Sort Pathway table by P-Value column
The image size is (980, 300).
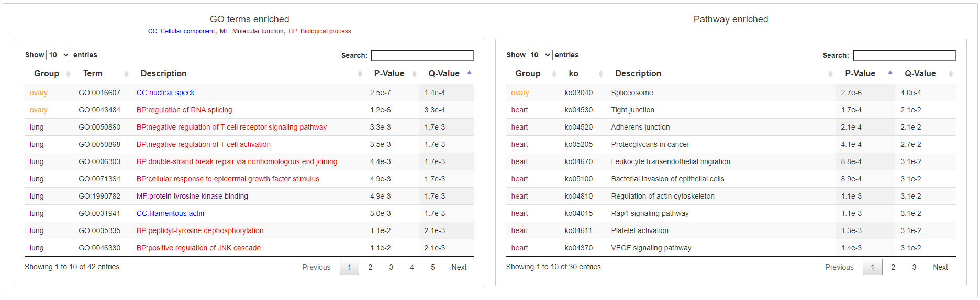865,74
